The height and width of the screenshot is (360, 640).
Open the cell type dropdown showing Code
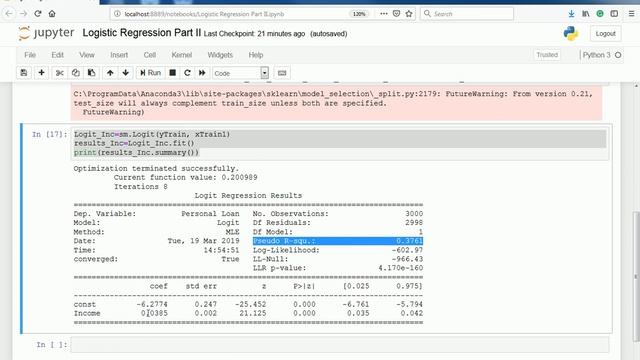coord(240,73)
